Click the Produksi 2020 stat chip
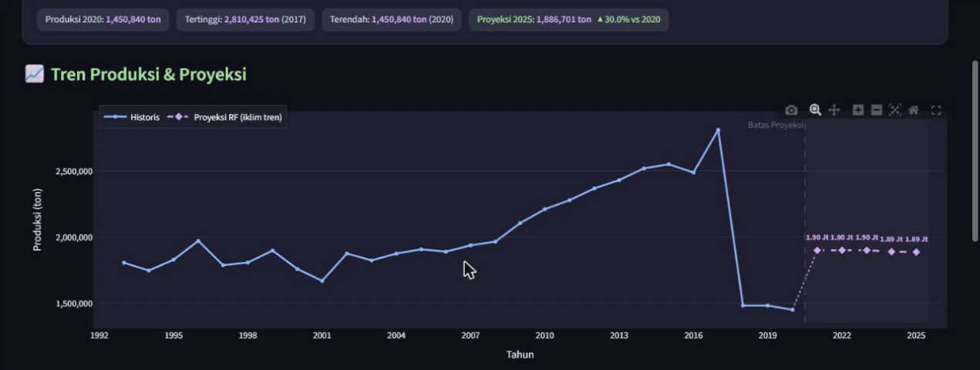Image resolution: width=980 pixels, height=370 pixels. [103, 19]
